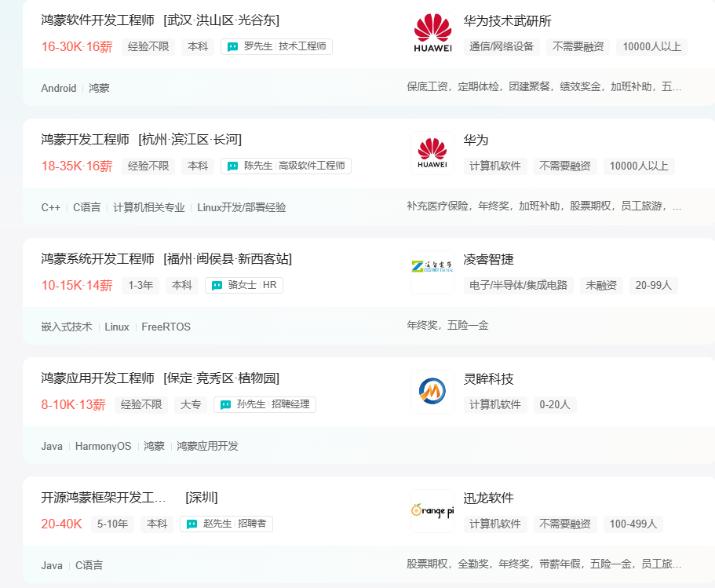Click the 8-10K·13薪 salary text

pos(73,404)
